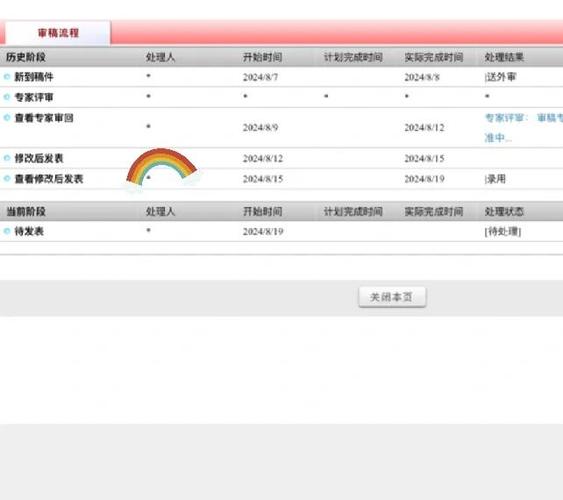Viewport: 563px width, 500px height.
Task: Click the 历史阶段 column header
Action: coord(26,57)
